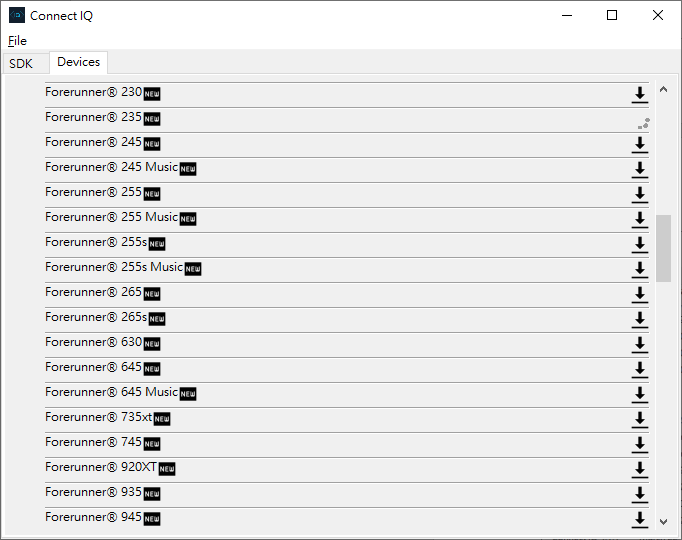Image resolution: width=682 pixels, height=540 pixels.
Task: Download the Forerunner 735xt device
Action: pos(639,420)
